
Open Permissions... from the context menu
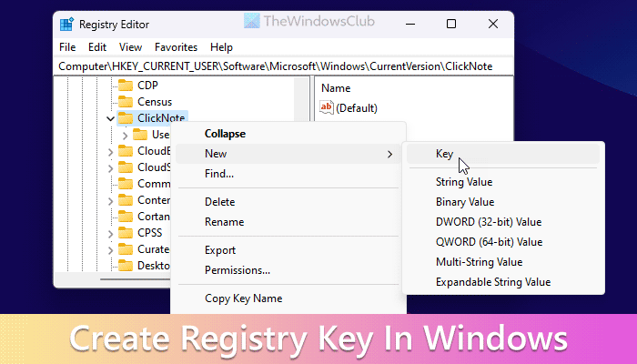coord(288,270)
